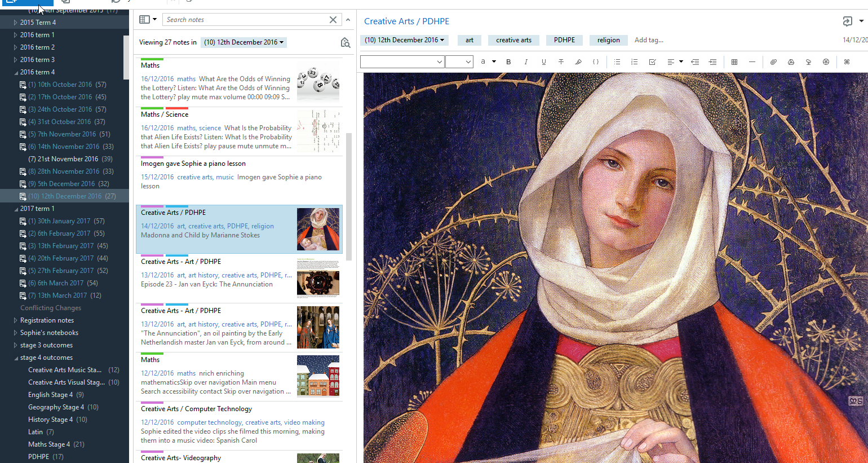Increase indent of the text
Screen dimensions: 868x463
click(x=712, y=62)
